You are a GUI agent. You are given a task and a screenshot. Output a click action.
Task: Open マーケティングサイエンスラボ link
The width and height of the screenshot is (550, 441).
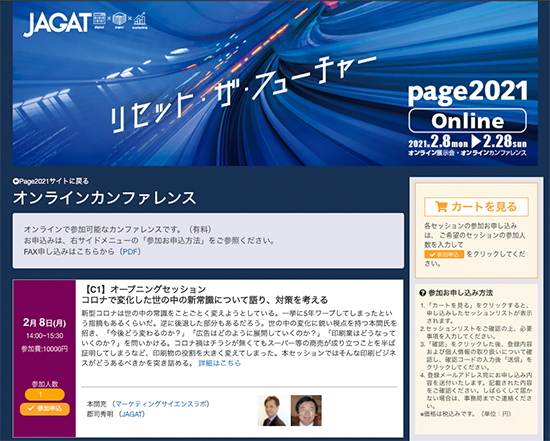coord(160,404)
